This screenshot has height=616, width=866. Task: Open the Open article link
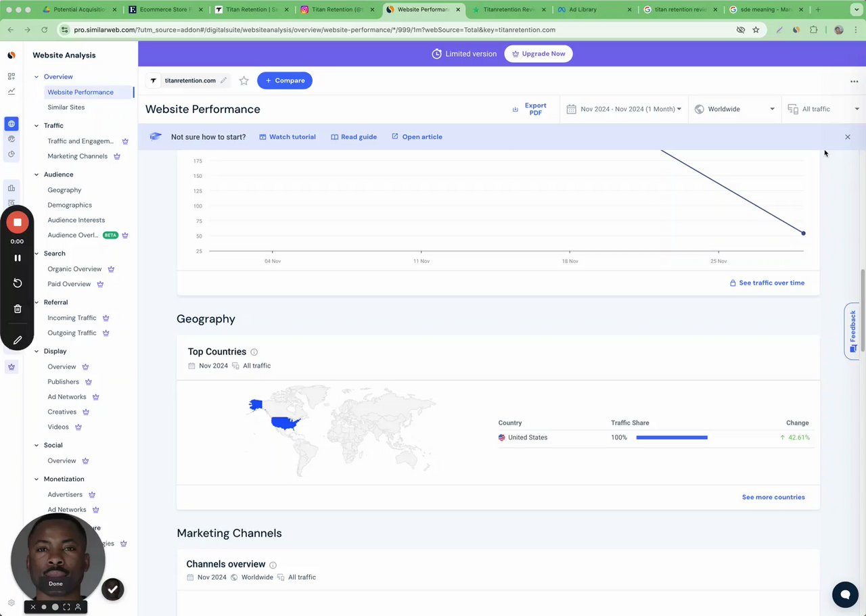pos(417,137)
